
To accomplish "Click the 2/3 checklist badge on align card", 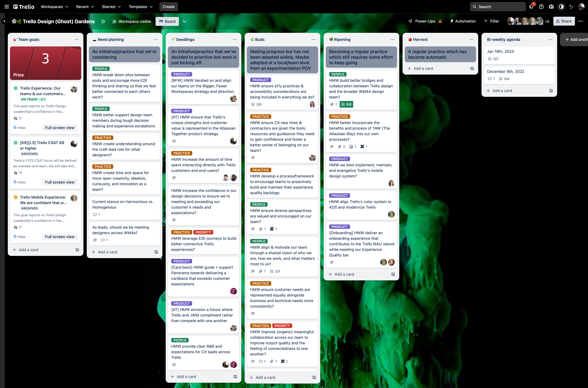I will 275,271.
